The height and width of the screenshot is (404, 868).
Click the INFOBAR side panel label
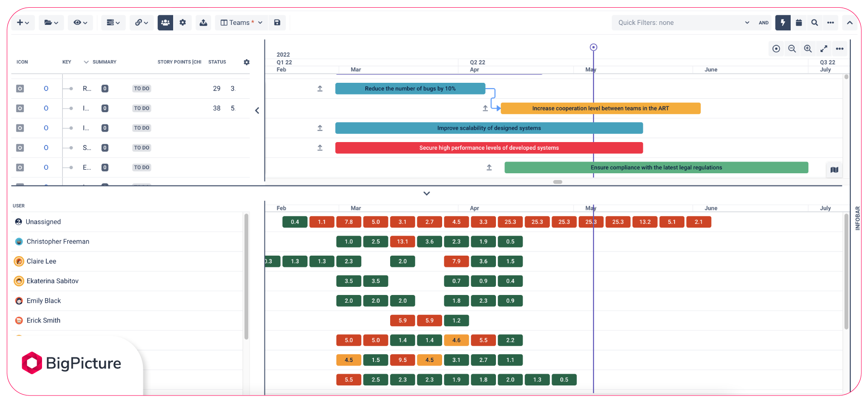click(858, 219)
